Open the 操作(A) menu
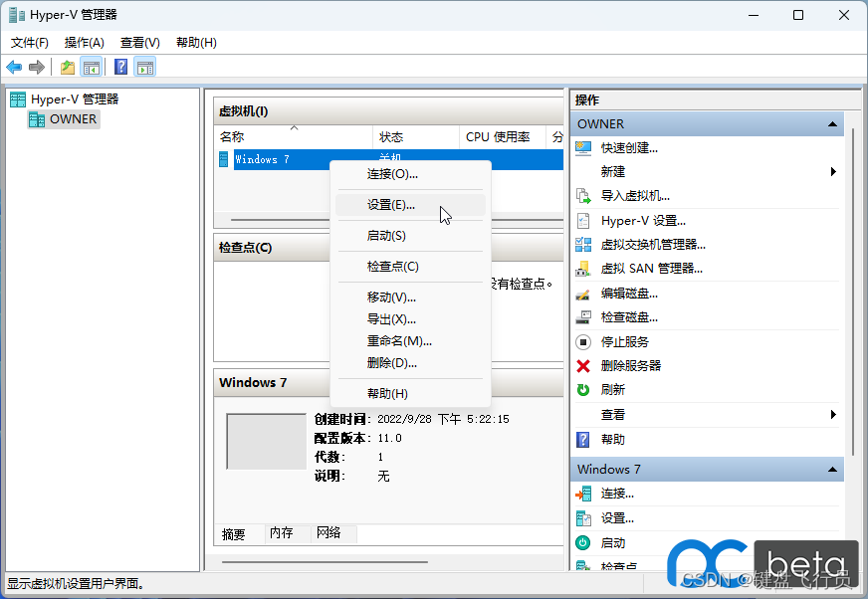Image resolution: width=868 pixels, height=599 pixels. pyautogui.click(x=84, y=43)
